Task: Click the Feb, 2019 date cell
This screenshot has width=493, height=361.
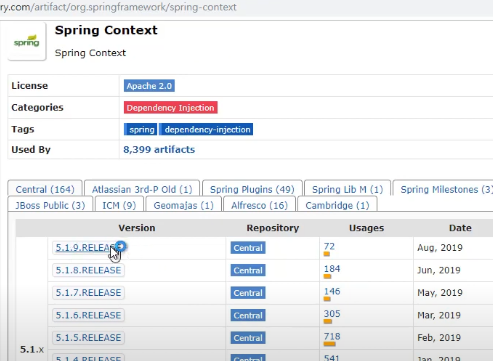Action: [x=439, y=337]
